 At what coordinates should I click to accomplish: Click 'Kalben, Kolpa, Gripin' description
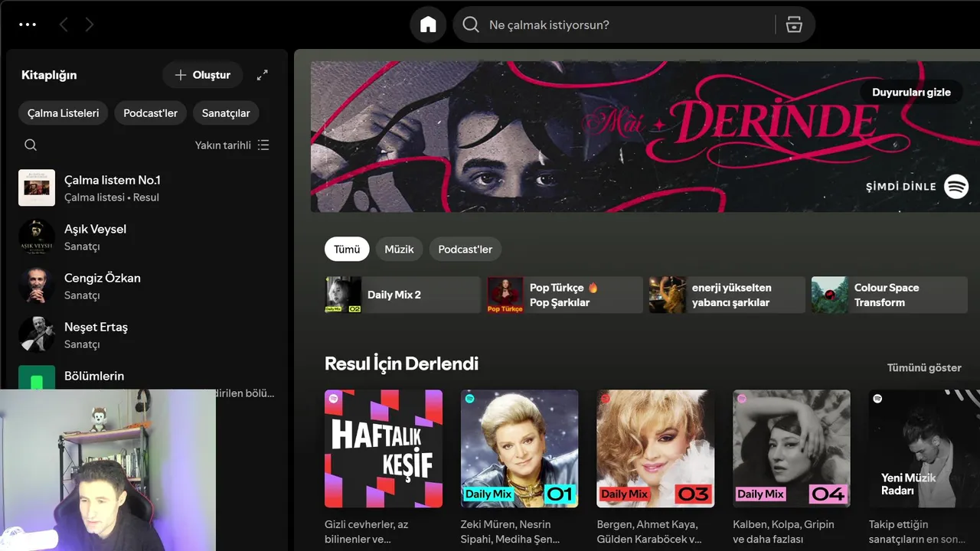[783, 532]
